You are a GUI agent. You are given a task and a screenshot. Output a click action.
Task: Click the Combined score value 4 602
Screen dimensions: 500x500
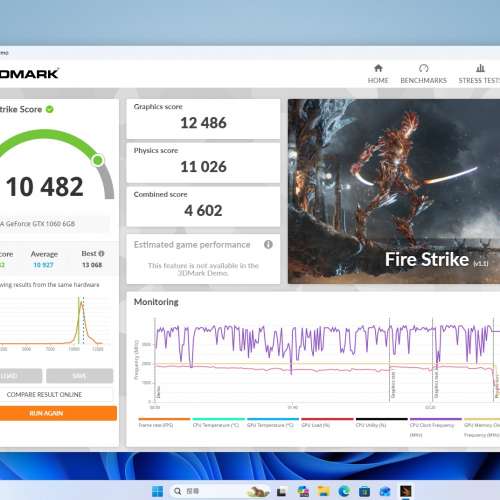203,210
